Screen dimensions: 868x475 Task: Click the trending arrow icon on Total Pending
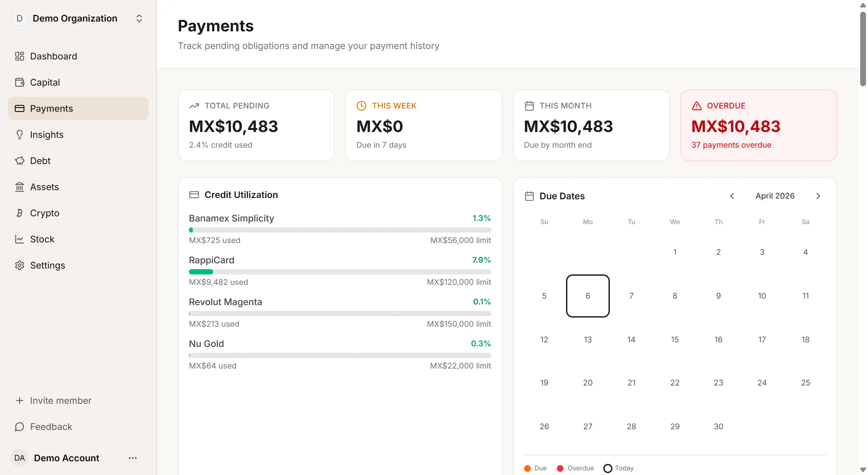pos(194,106)
